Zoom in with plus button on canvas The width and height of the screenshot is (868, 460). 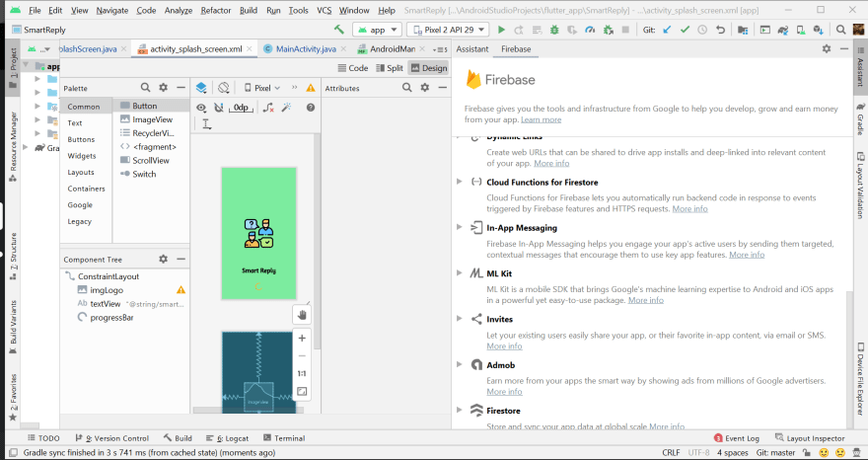pyautogui.click(x=302, y=338)
